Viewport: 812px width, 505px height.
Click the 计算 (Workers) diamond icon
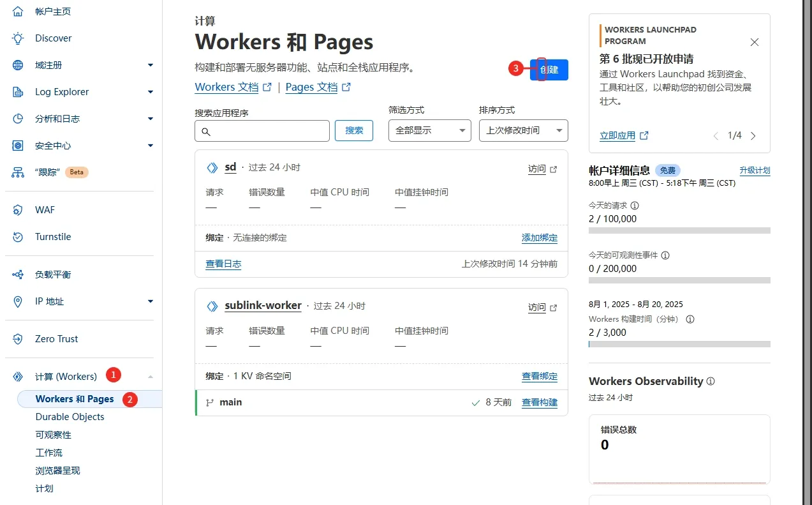(18, 377)
